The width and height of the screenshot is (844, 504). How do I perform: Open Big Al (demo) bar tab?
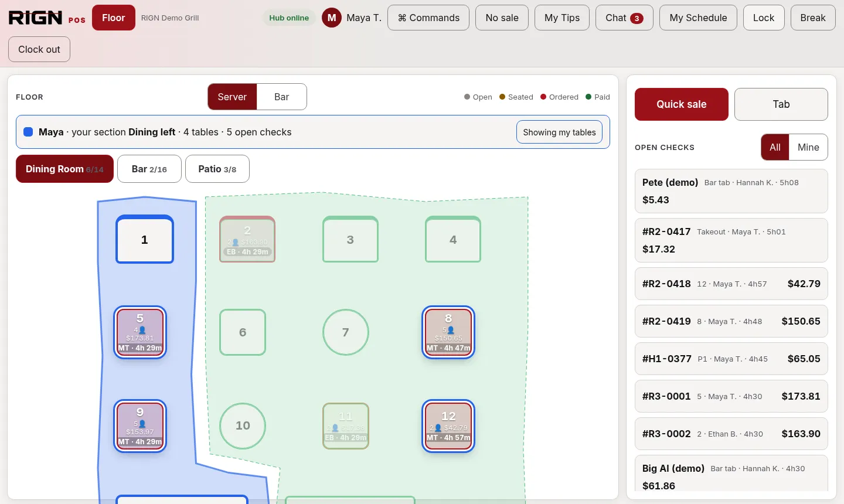[731, 474]
